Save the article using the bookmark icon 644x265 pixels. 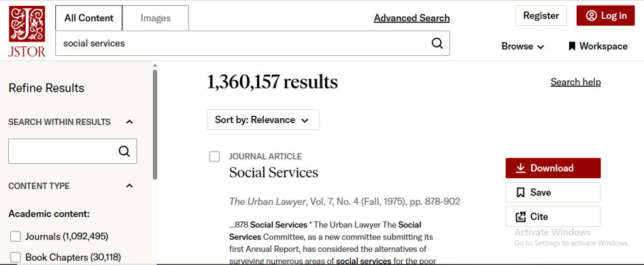coord(521,192)
